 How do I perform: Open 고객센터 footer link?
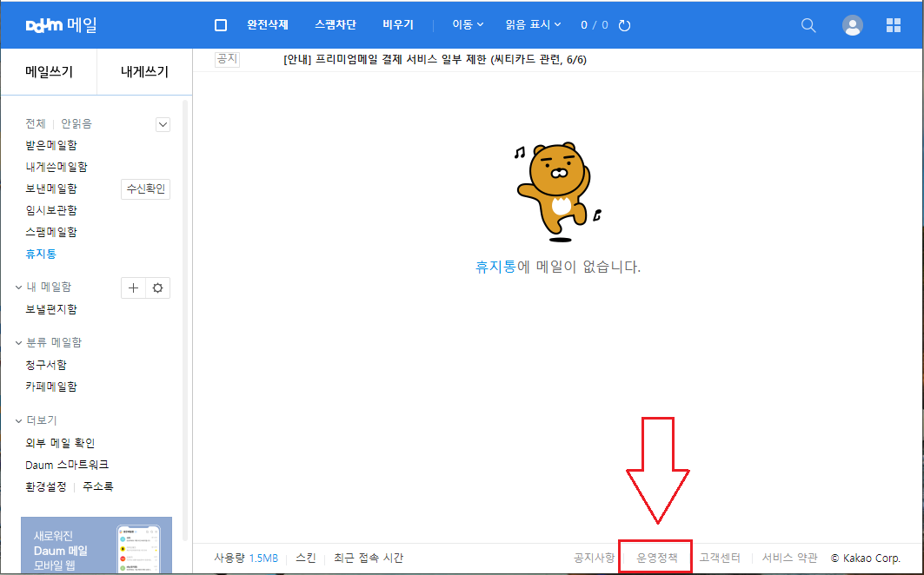[720, 558]
